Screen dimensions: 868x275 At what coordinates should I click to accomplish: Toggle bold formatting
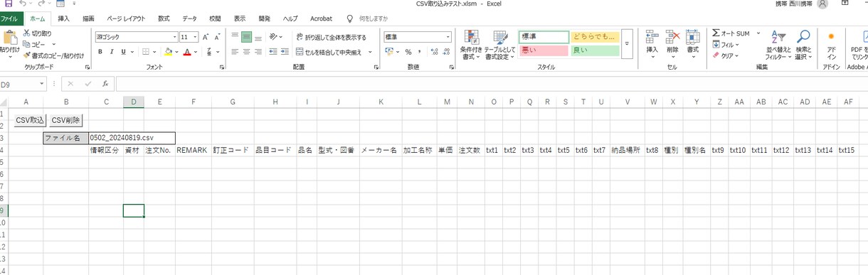(100, 51)
